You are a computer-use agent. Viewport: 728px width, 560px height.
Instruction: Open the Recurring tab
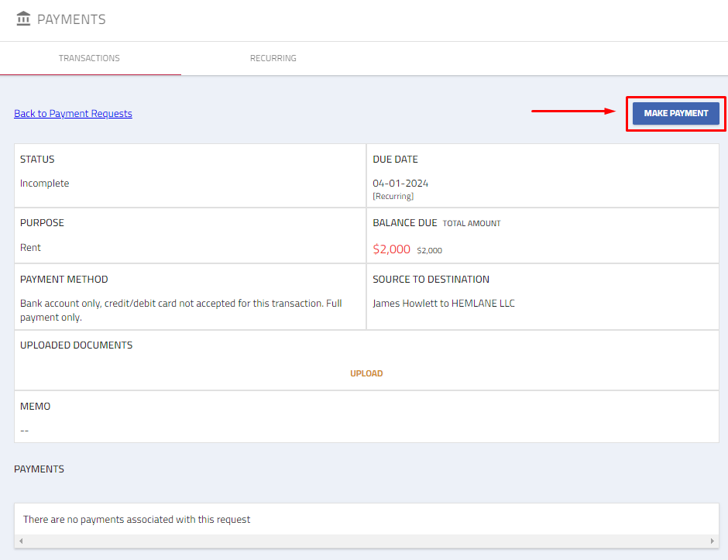[273, 58]
